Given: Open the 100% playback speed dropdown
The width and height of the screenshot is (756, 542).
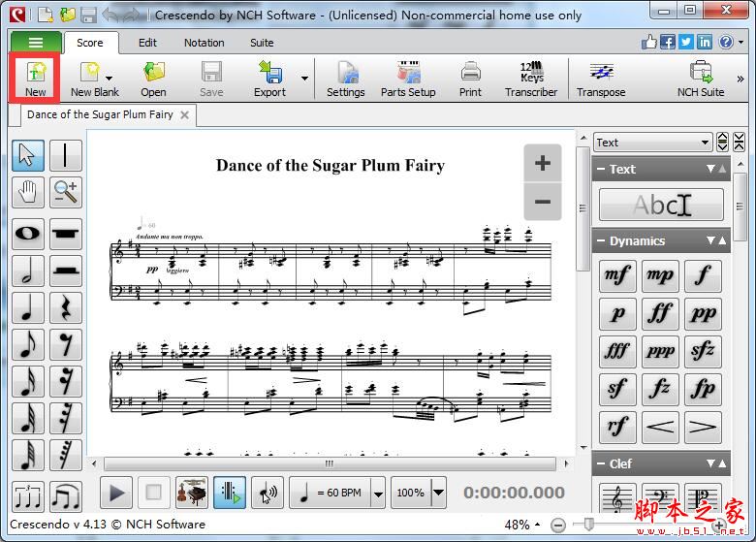Looking at the screenshot, I should point(438,493).
